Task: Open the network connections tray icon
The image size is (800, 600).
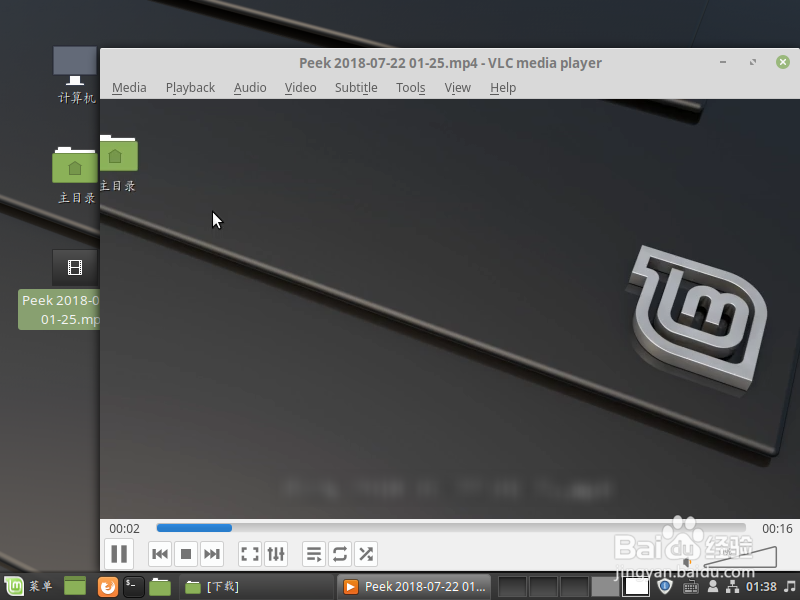Action: tap(732, 587)
